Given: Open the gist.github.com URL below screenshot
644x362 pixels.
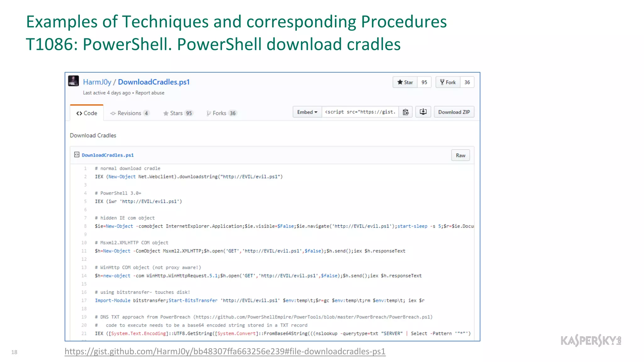Looking at the screenshot, I should tap(225, 351).
